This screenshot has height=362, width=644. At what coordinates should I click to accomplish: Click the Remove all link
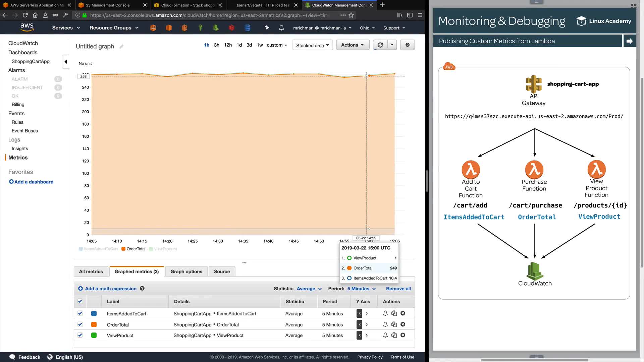click(x=398, y=289)
